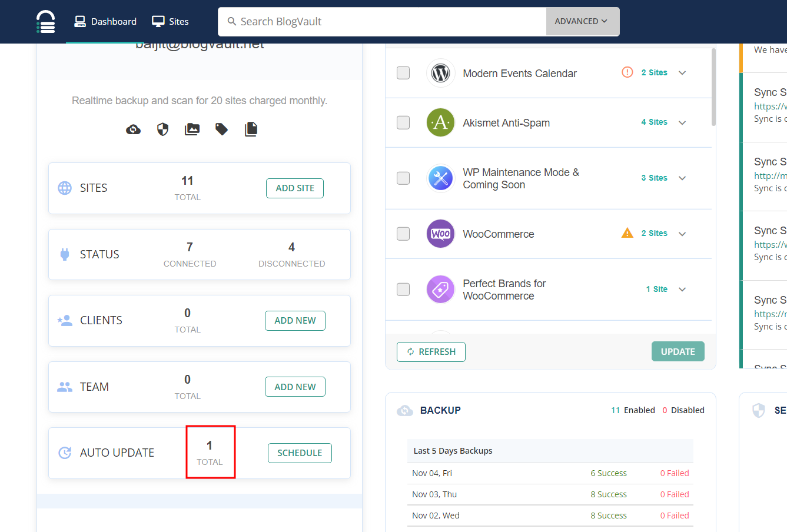
Task: Click the 0 Disabled backup count
Action: click(x=683, y=410)
